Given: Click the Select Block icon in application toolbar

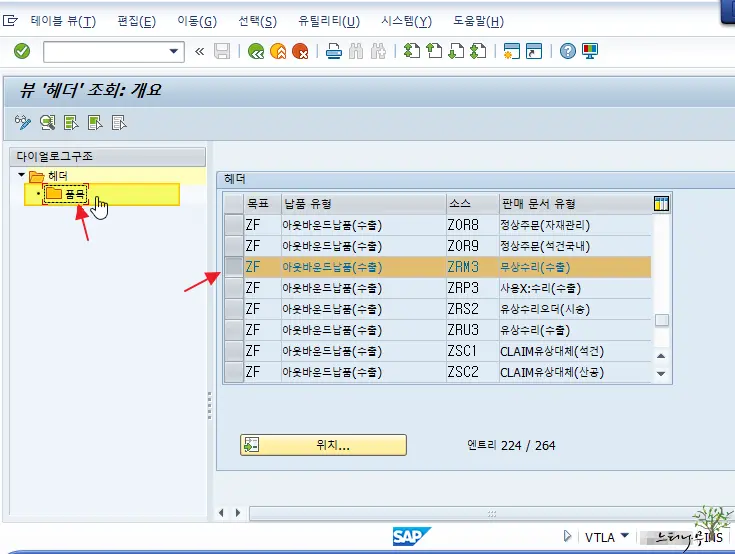Looking at the screenshot, I should 95,123.
